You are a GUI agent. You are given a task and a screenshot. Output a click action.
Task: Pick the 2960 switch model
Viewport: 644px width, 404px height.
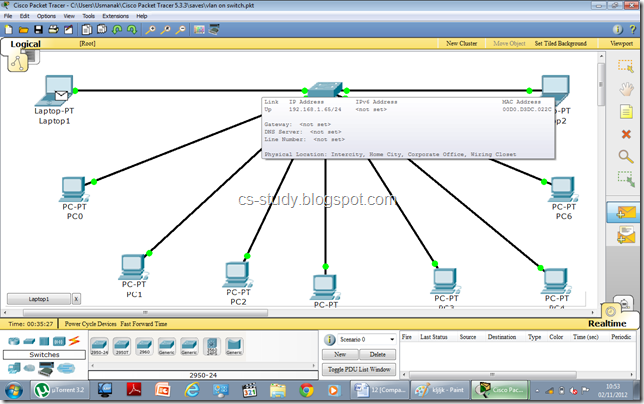click(145, 346)
